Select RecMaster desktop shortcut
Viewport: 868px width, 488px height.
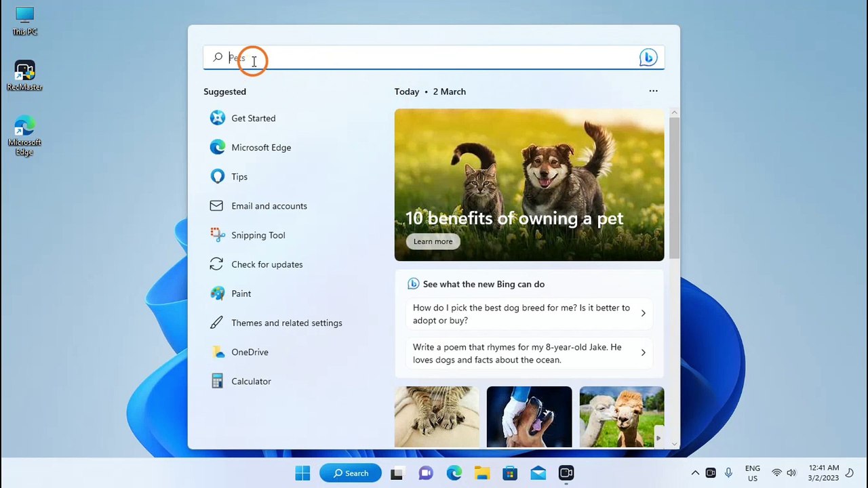coord(24,76)
